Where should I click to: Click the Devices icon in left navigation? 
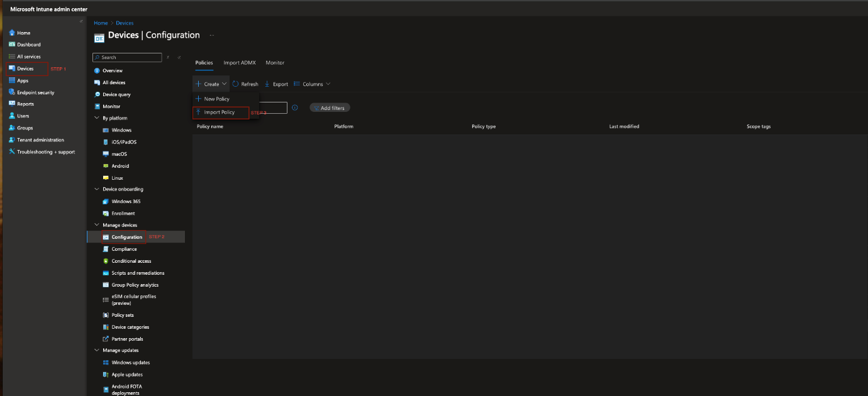(12, 69)
